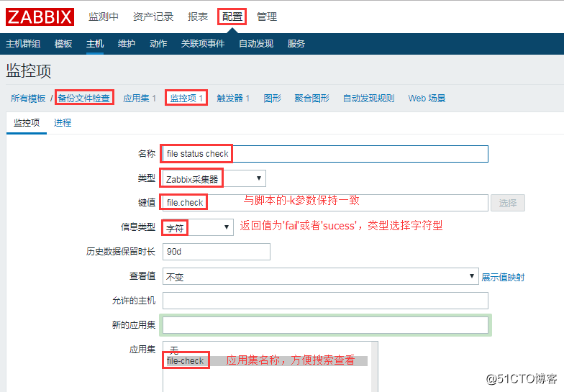Open the 配置 top menu

pos(232,17)
